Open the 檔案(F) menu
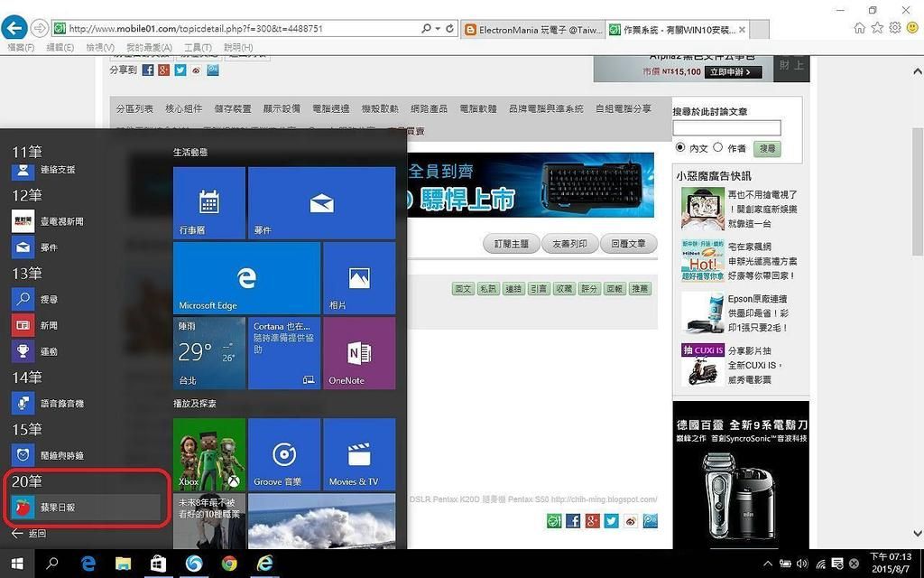The height and width of the screenshot is (578, 924). pyautogui.click(x=21, y=47)
